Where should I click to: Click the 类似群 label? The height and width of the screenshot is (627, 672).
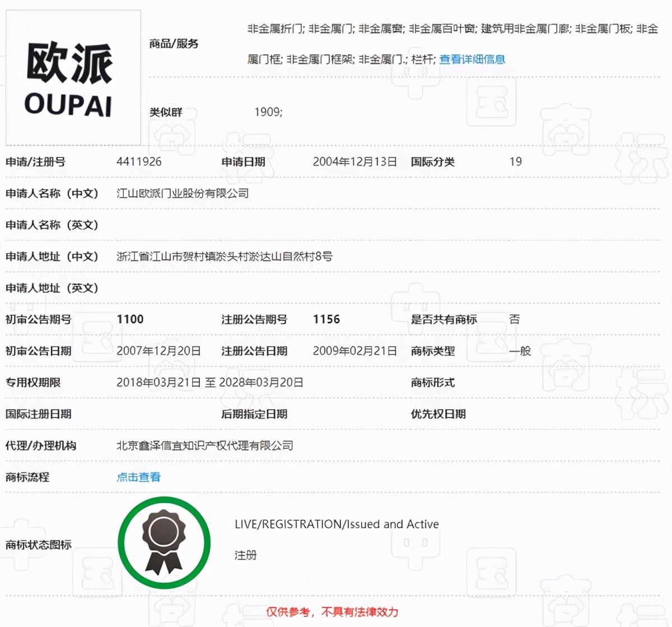166,112
